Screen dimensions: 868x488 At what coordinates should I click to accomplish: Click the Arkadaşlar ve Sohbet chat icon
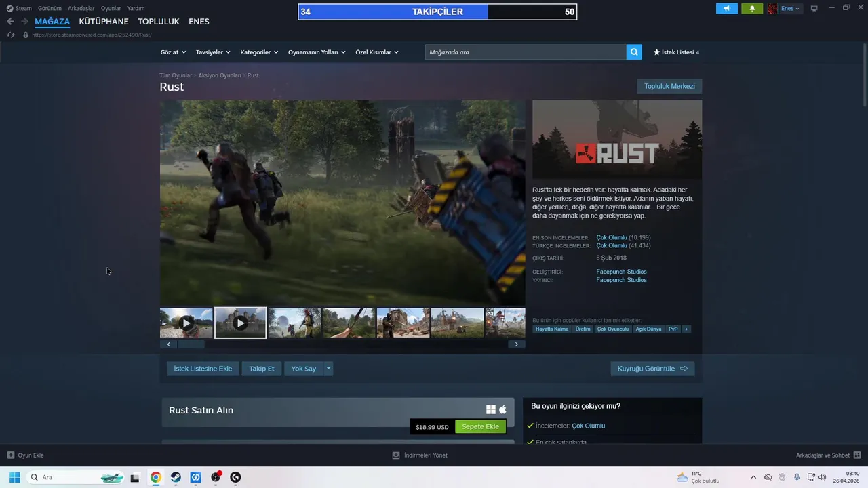pos(857,455)
